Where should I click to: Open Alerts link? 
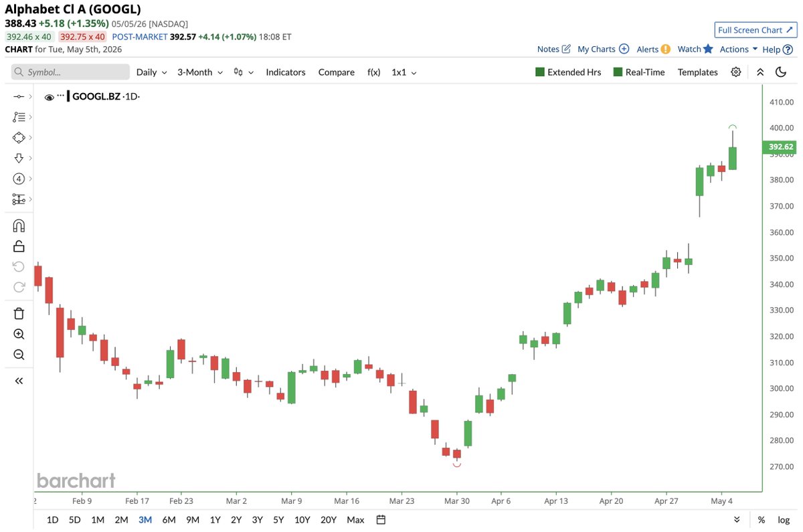coord(653,49)
